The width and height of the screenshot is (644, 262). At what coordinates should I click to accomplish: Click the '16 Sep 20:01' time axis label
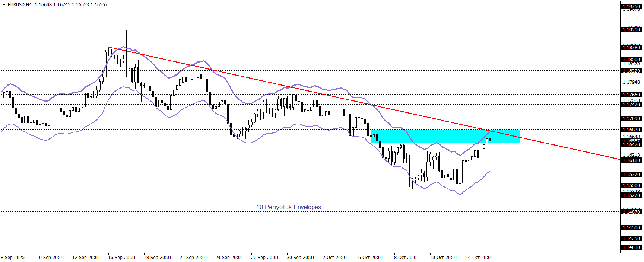point(122,258)
